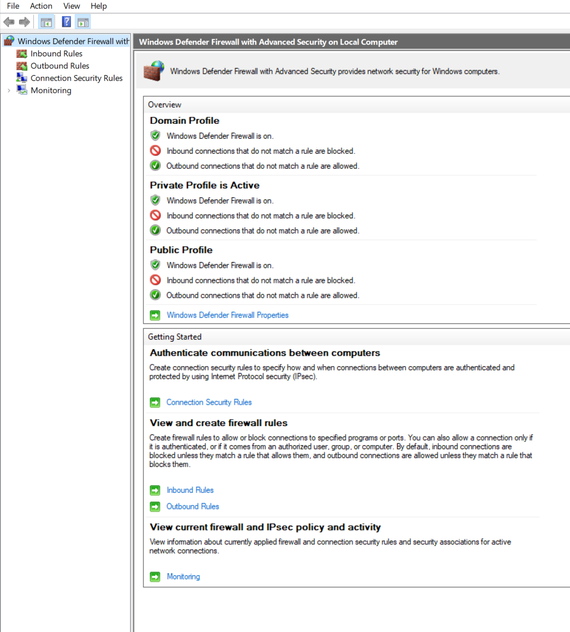
Task: Click the brick wall globe icon in the banner
Action: point(154,71)
